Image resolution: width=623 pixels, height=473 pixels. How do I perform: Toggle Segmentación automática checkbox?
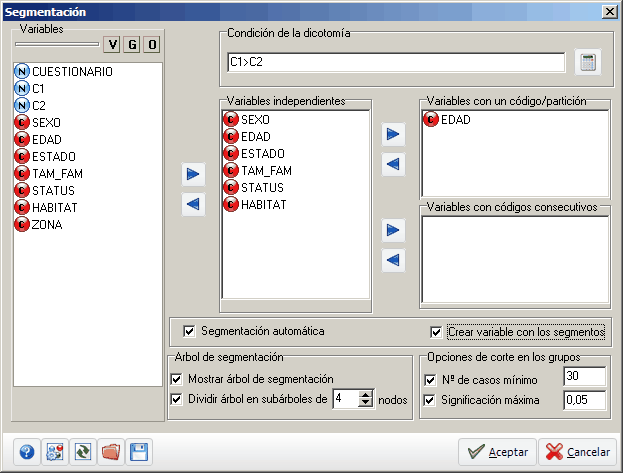189,331
